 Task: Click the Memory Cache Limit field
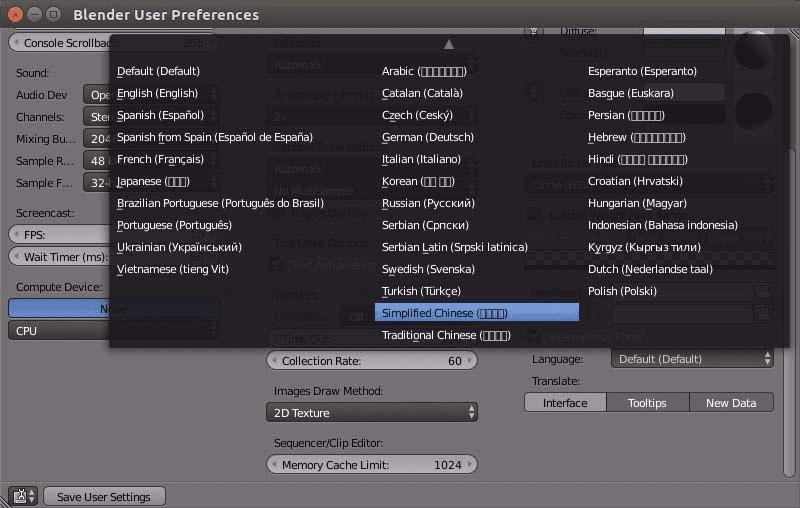[x=371, y=464]
